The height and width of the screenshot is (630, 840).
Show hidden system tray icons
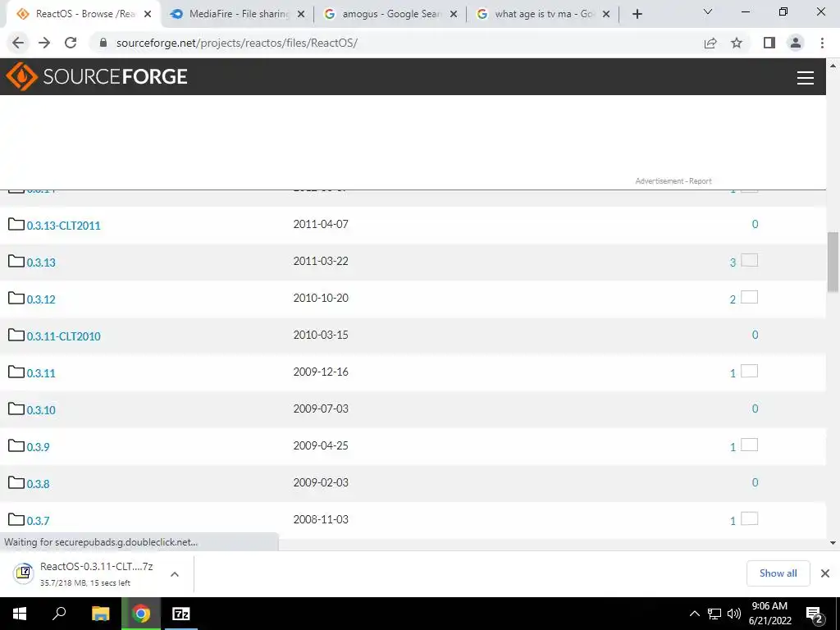pos(694,614)
